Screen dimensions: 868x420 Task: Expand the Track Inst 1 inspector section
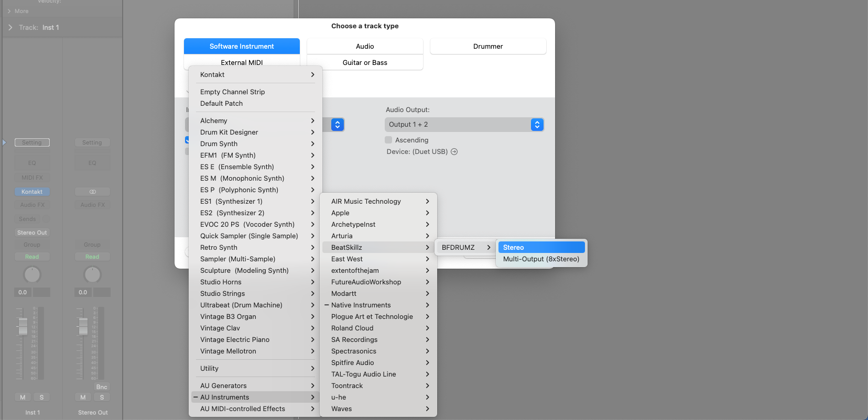pos(10,27)
